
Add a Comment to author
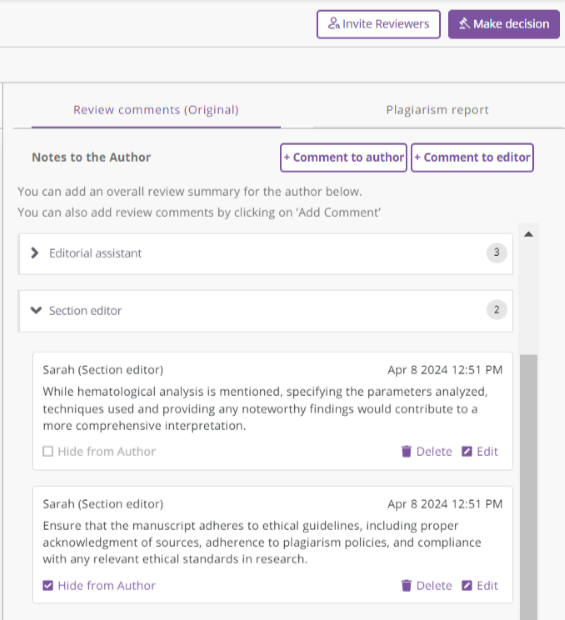pyautogui.click(x=344, y=157)
